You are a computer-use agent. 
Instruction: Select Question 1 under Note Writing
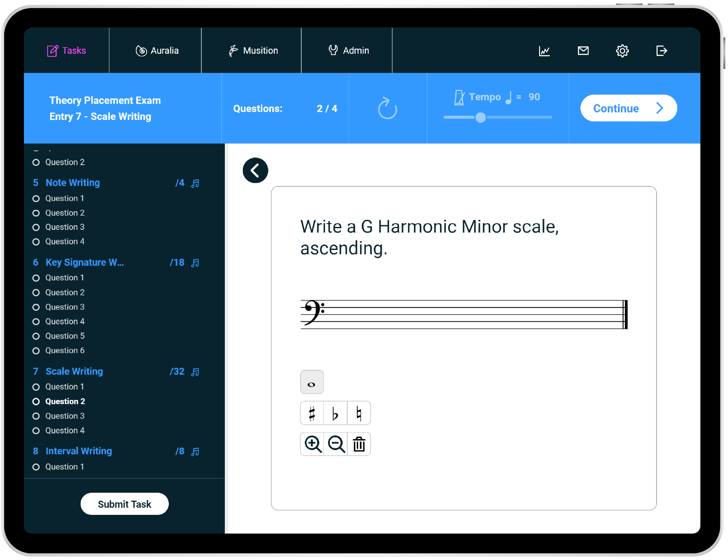point(65,199)
